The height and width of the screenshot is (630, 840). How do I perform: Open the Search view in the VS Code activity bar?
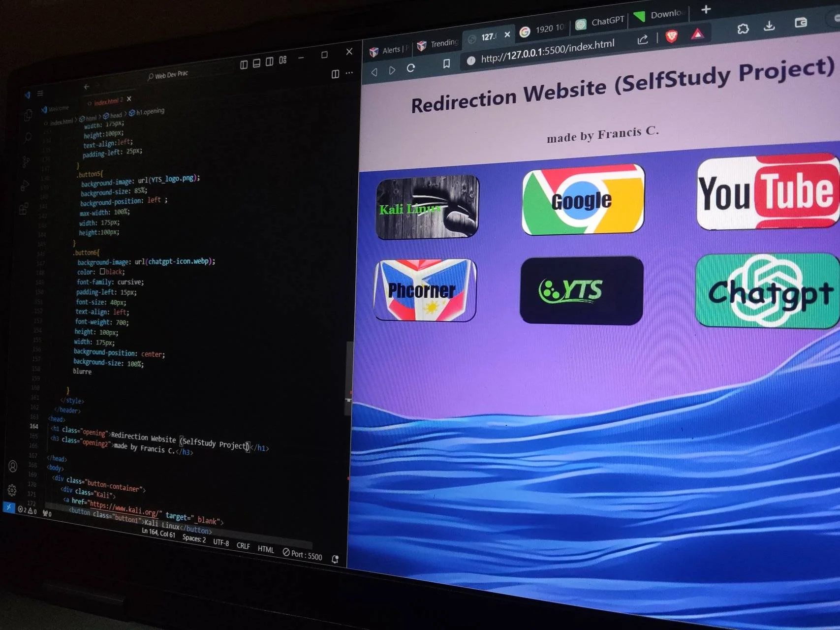(x=27, y=138)
